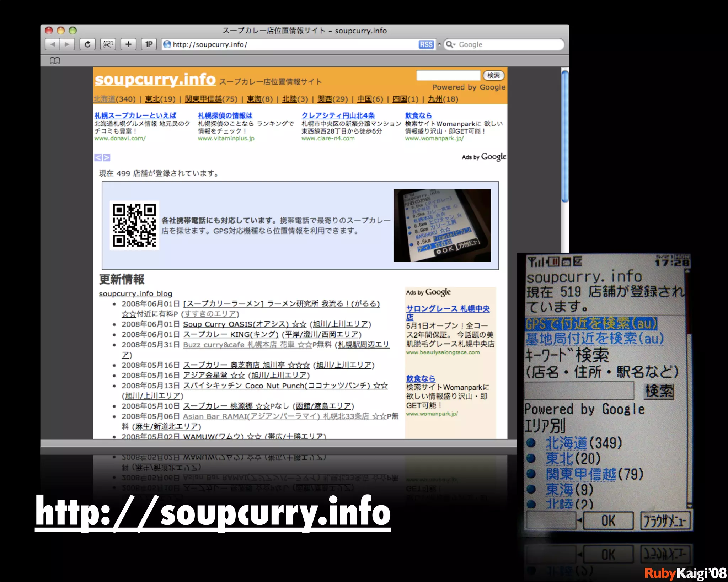
Task: Open Google search magnifier dropdown
Action: pos(450,44)
